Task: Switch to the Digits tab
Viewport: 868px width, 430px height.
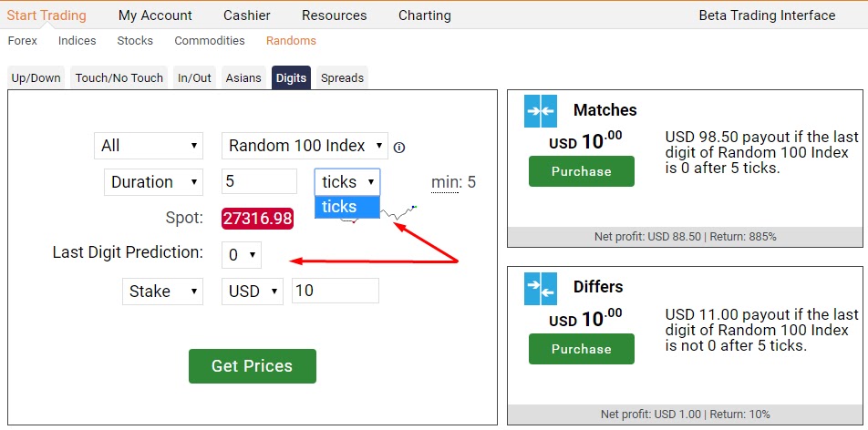Action: (291, 78)
